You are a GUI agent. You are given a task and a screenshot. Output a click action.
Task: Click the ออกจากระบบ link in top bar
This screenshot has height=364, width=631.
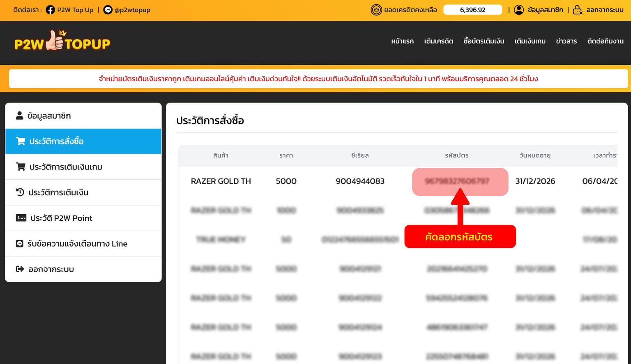click(605, 10)
